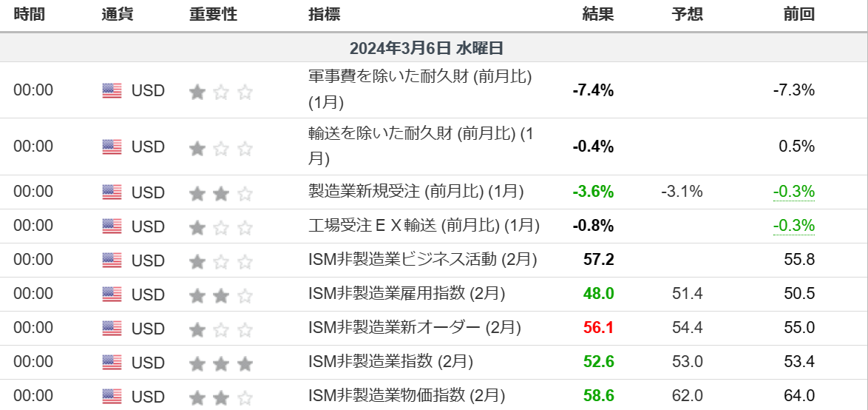Open the 工場受注ＥＸ輸送 (前月比) indicator
This screenshot has width=868, height=410.
pos(424,226)
